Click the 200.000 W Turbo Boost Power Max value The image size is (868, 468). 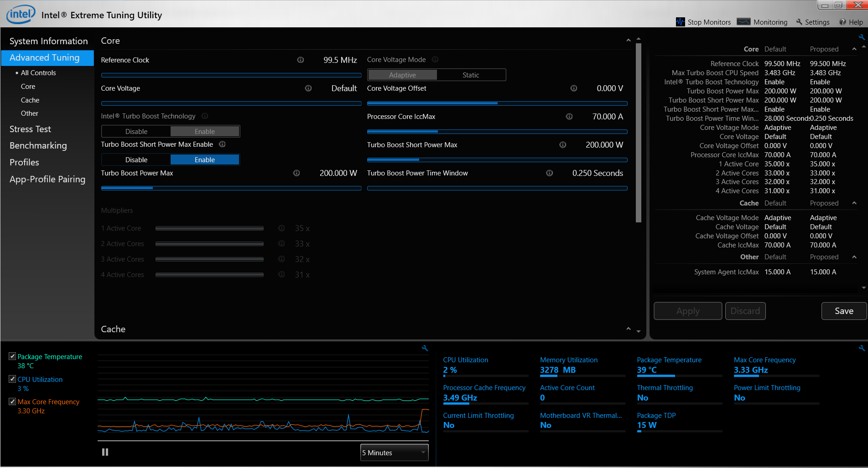click(x=338, y=173)
